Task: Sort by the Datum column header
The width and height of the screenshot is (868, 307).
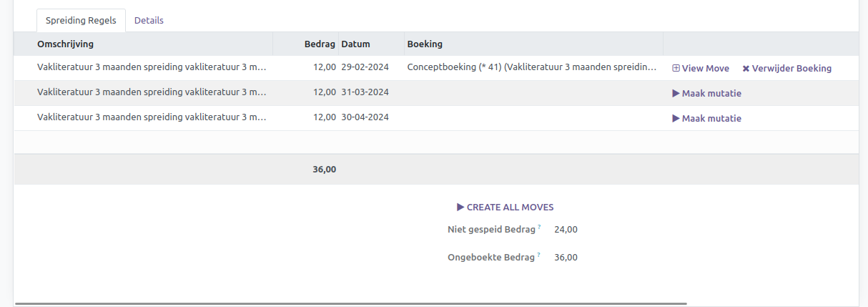Action: coord(356,44)
